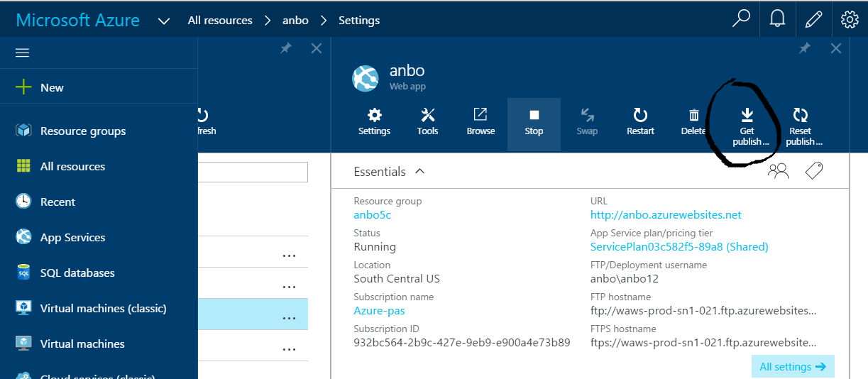Click the Microsoft Azure logo text
The width and height of the screenshot is (868, 379).
(77, 20)
